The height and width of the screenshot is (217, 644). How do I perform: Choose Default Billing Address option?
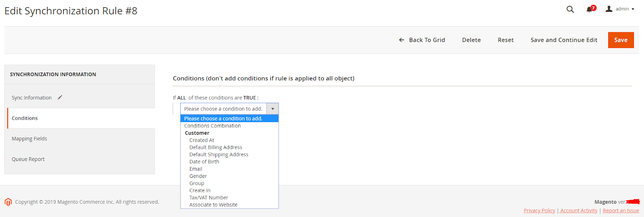pos(216,147)
